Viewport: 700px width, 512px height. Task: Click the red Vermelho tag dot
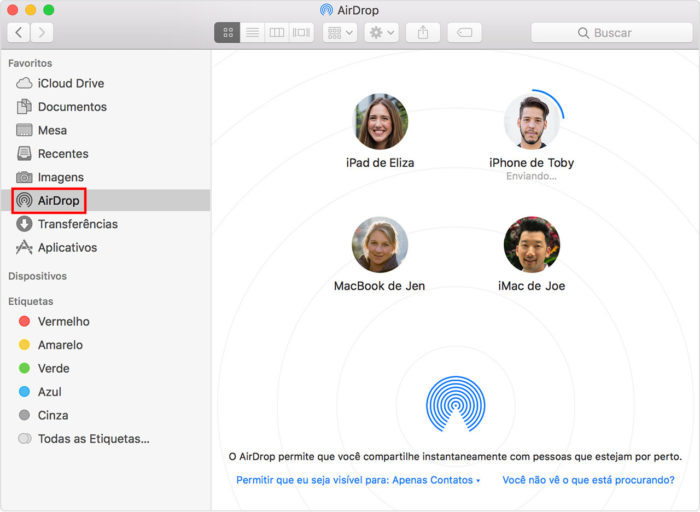(x=24, y=321)
